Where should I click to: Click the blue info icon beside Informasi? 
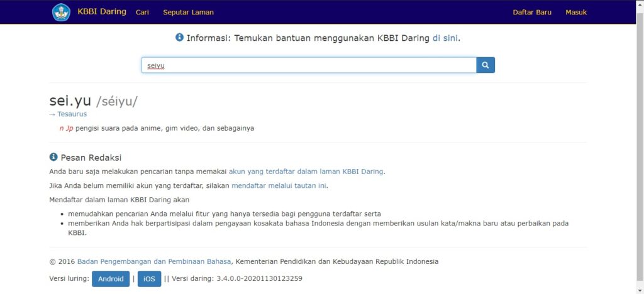click(179, 37)
